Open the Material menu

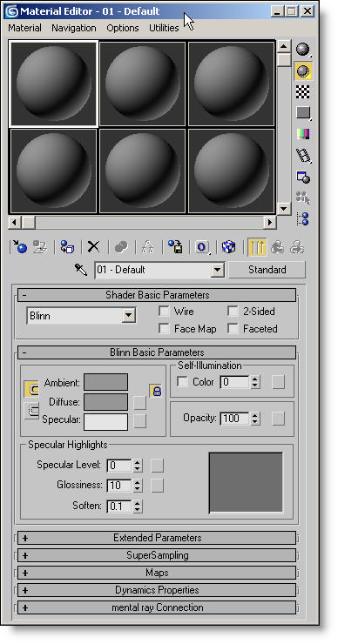pos(24,28)
